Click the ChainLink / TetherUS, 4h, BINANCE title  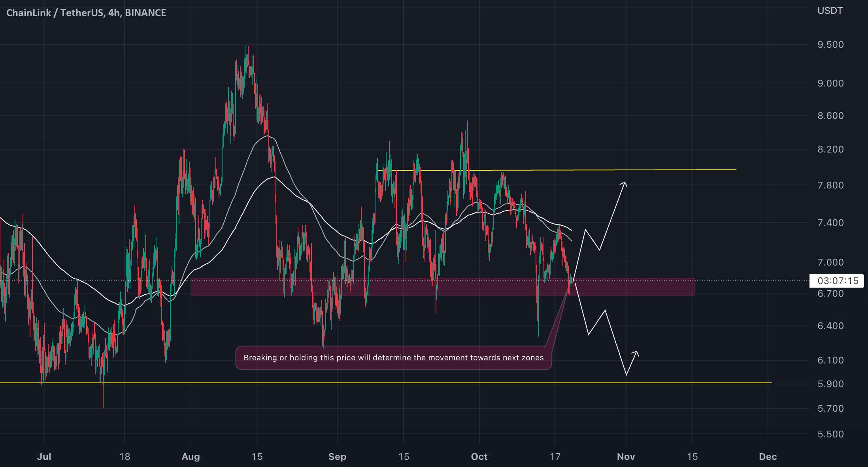(86, 13)
